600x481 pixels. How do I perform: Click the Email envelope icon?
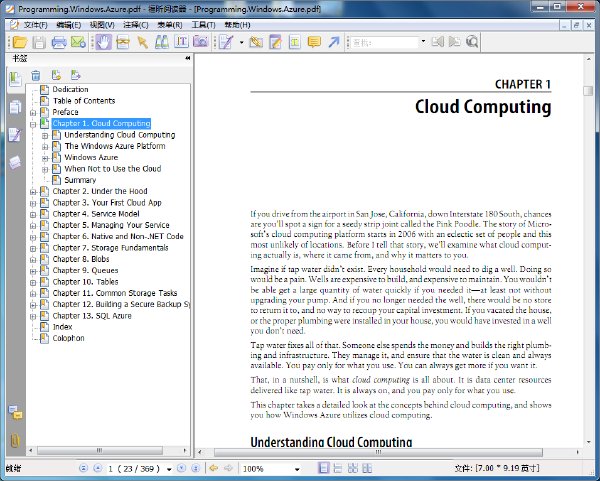click(x=78, y=42)
